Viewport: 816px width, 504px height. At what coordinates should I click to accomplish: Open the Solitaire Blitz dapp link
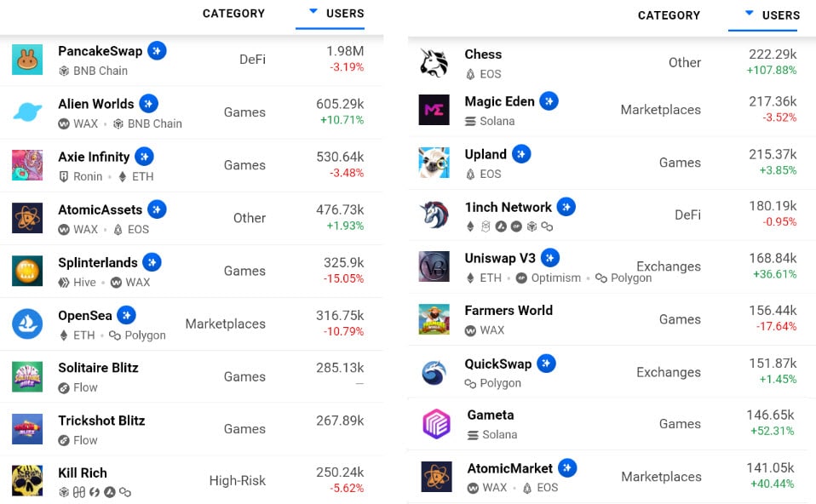pyautogui.click(x=98, y=368)
